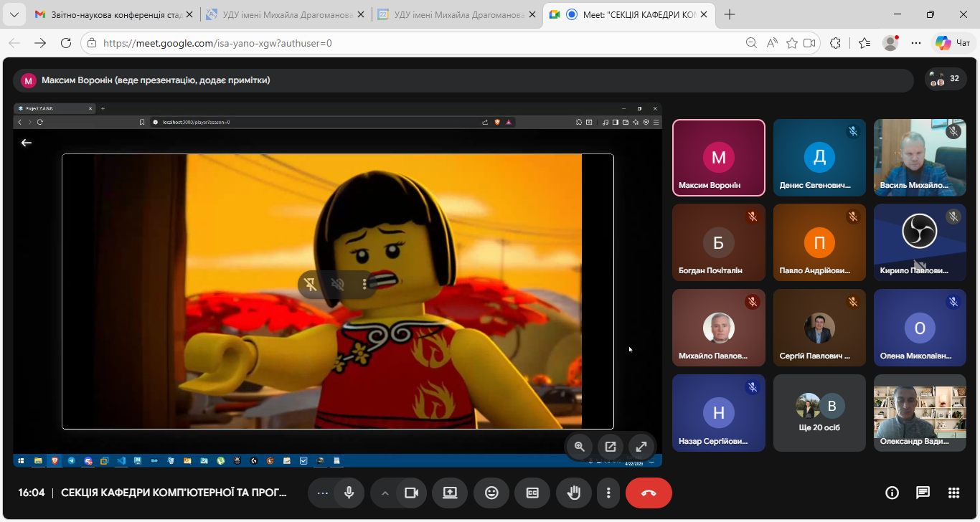Viewport: 980px width, 522px height.
Task: Open the browser tab search chevron
Action: pos(14,14)
